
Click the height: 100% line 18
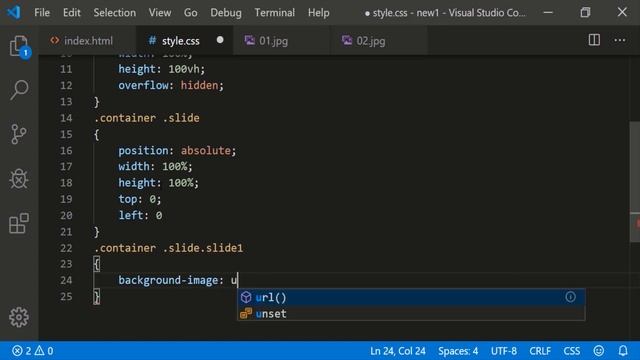(158, 182)
